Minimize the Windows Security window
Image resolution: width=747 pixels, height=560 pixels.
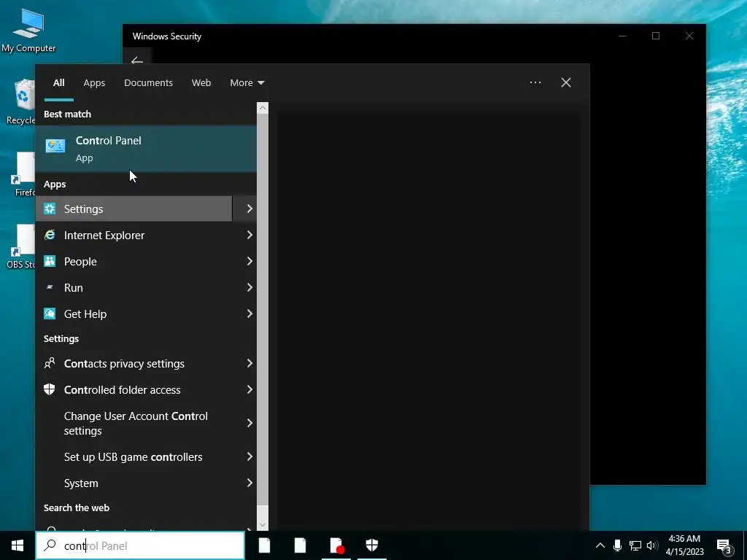622,36
